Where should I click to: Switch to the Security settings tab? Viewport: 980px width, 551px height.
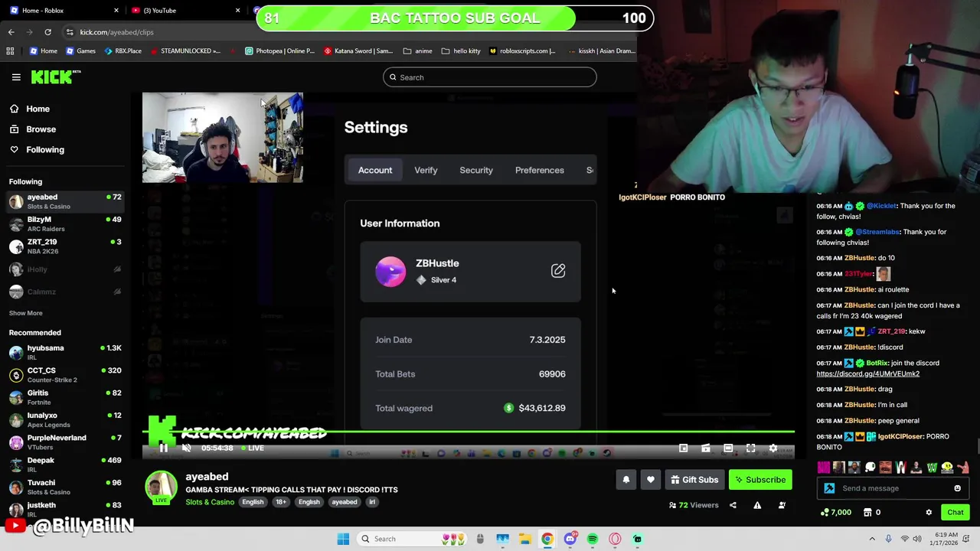tap(476, 170)
